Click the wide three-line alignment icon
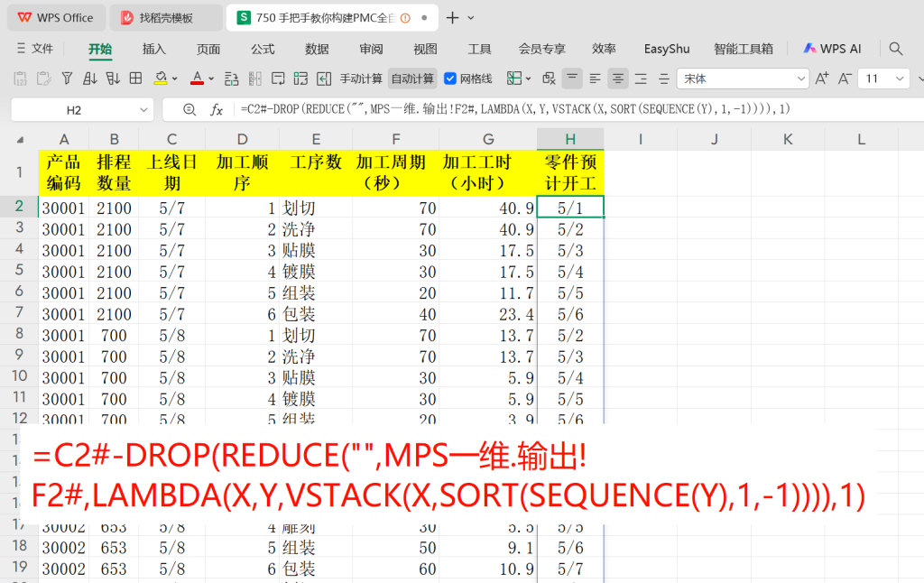Screen dimensions: 924x583 point(641,79)
